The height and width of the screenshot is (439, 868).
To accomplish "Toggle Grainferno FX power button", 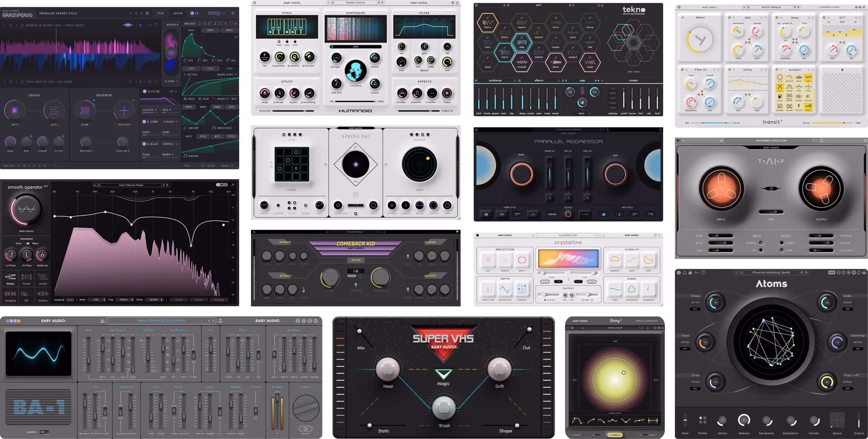I will pos(192,13).
